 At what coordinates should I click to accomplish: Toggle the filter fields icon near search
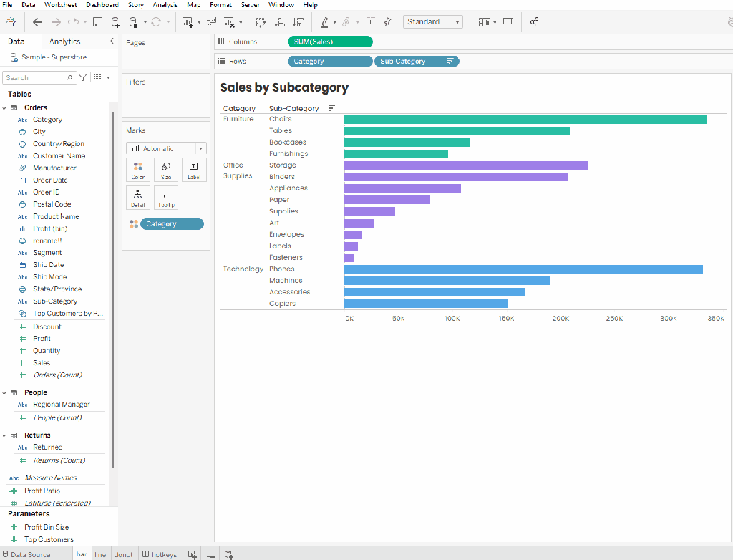[x=83, y=77]
